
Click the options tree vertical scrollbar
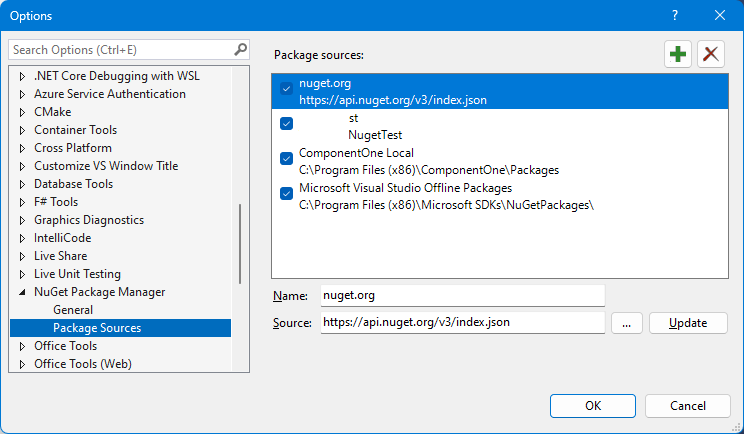point(240,244)
